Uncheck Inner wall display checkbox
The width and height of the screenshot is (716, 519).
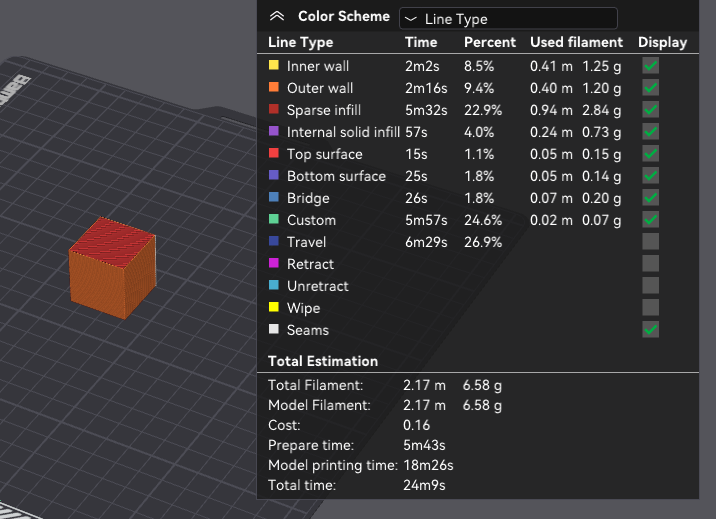(650, 66)
